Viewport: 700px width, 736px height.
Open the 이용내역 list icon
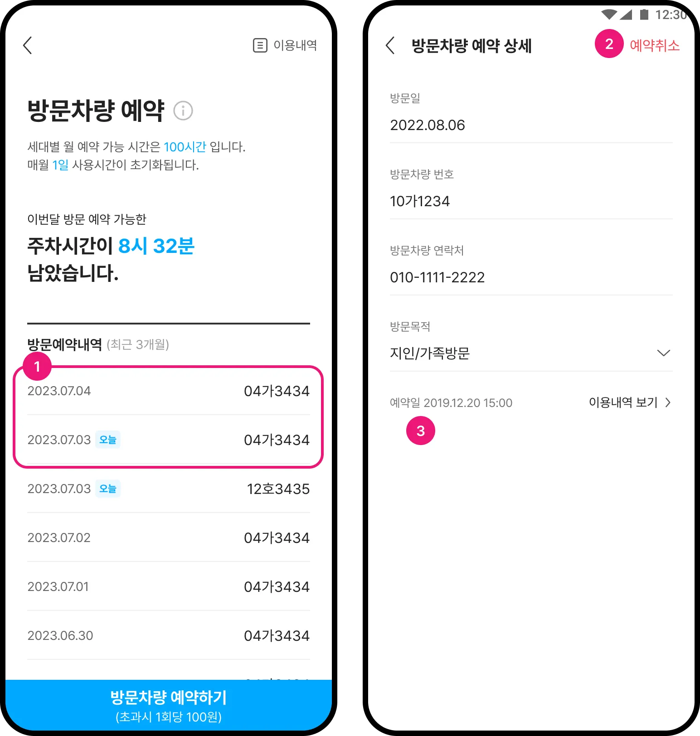[x=260, y=45]
